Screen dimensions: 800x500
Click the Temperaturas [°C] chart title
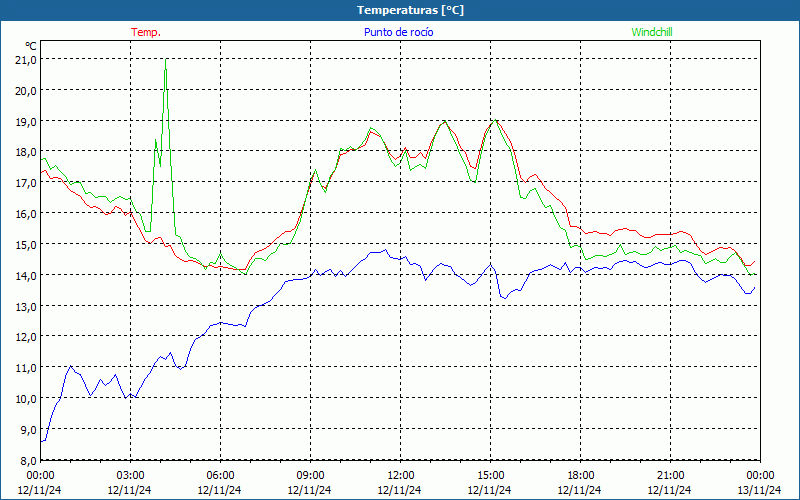(411, 10)
